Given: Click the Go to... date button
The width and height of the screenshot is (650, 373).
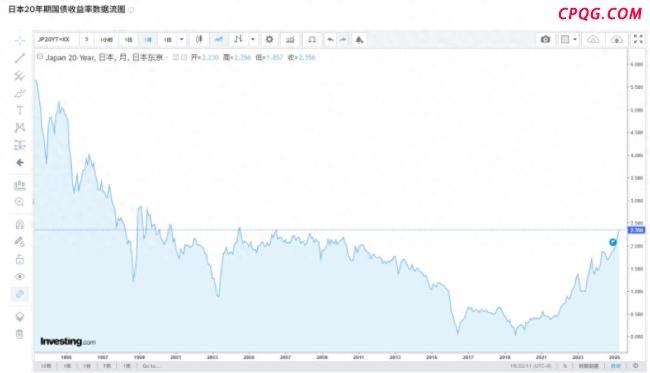Looking at the screenshot, I should pos(151,366).
